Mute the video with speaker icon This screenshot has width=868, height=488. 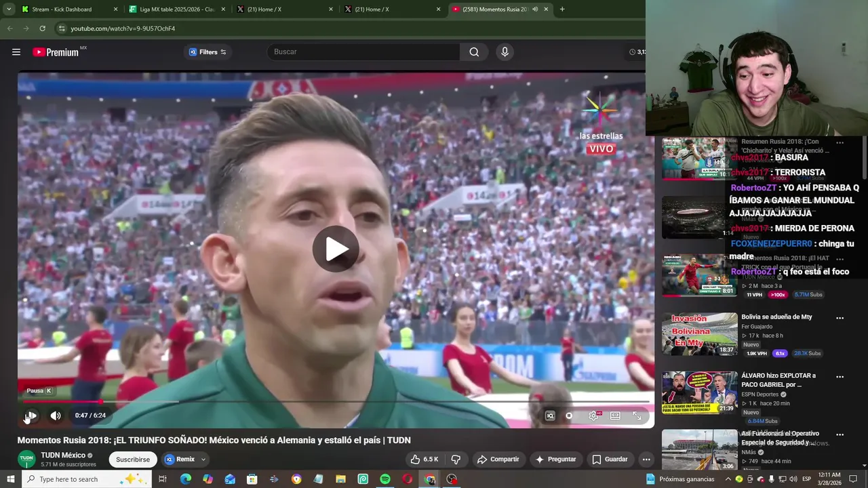click(x=56, y=415)
